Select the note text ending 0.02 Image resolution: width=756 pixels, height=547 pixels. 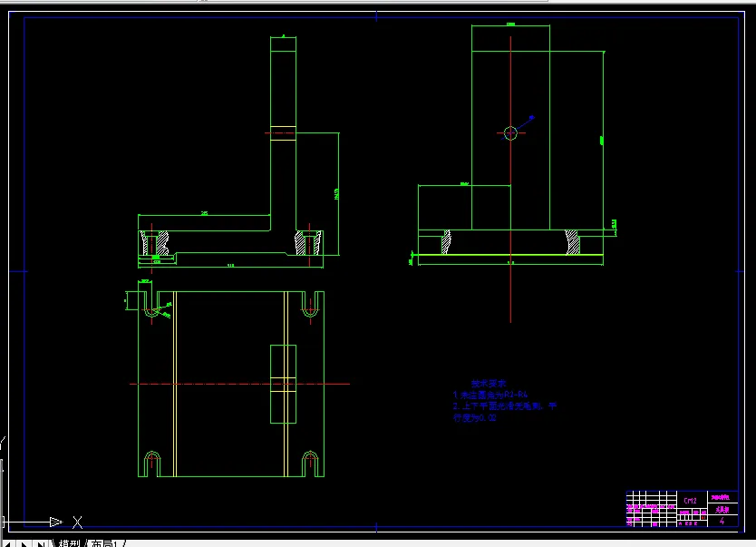474,417
